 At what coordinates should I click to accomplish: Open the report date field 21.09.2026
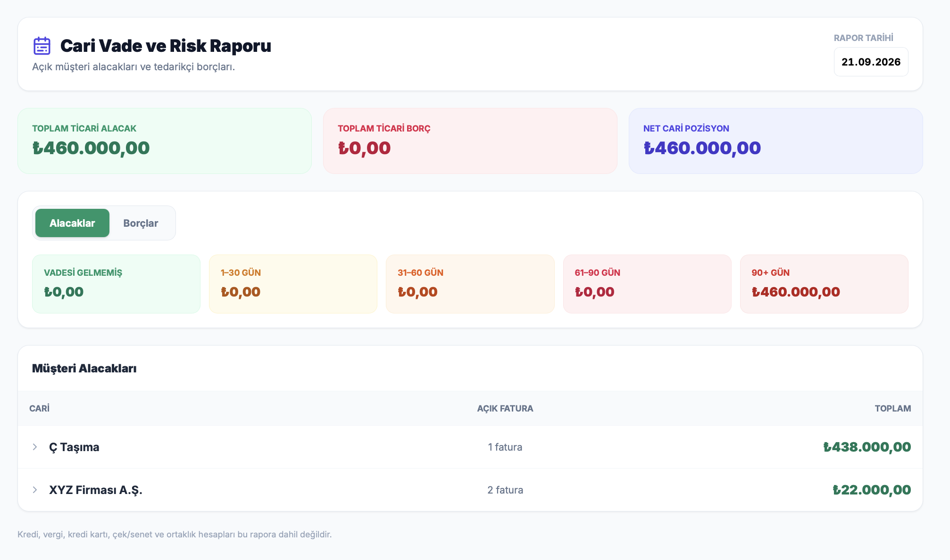871,62
